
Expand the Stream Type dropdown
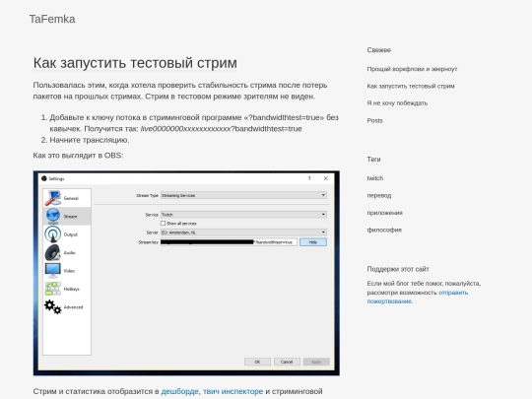pyautogui.click(x=243, y=195)
